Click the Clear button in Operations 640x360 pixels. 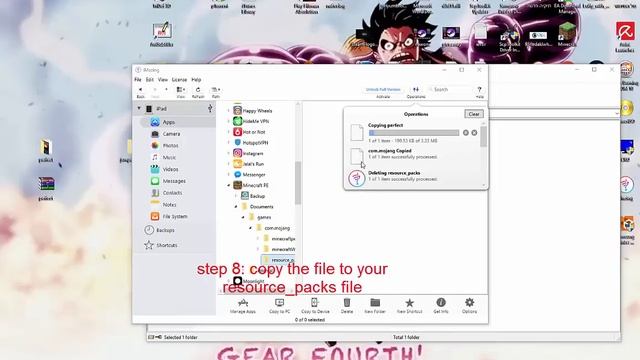coord(474,114)
